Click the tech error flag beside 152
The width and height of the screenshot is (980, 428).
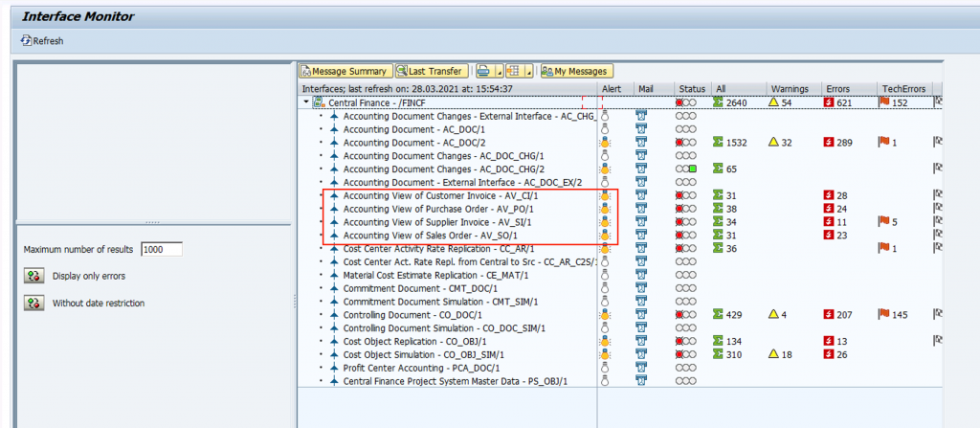click(x=883, y=101)
